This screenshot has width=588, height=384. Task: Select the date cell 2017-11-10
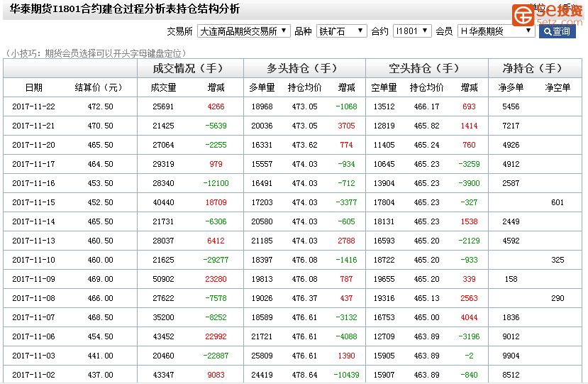tap(33, 260)
